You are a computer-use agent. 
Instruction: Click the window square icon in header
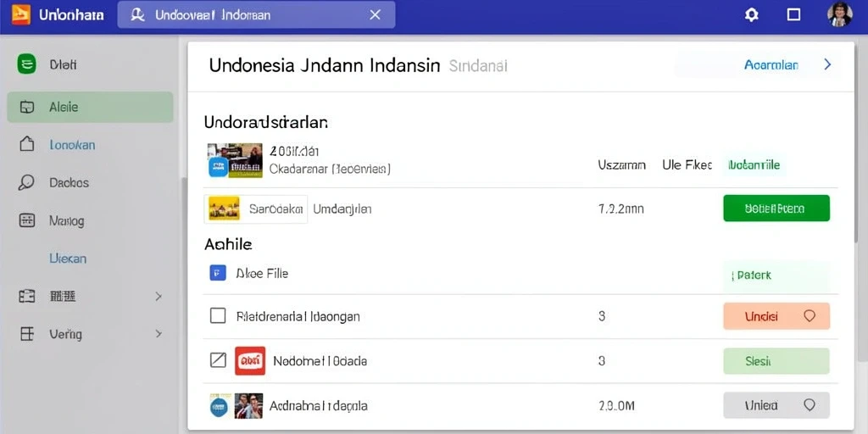793,15
